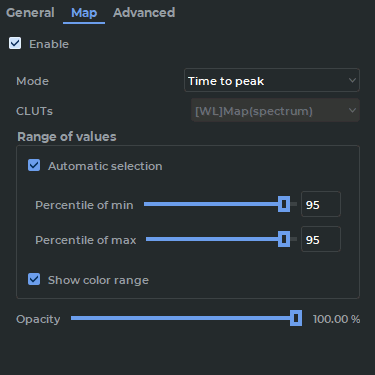Click the Percentile of max slider handle

pyautogui.click(x=284, y=239)
